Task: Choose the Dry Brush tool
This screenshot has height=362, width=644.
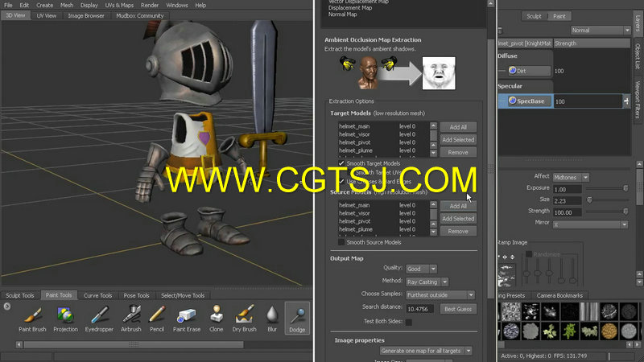Action: (x=244, y=319)
